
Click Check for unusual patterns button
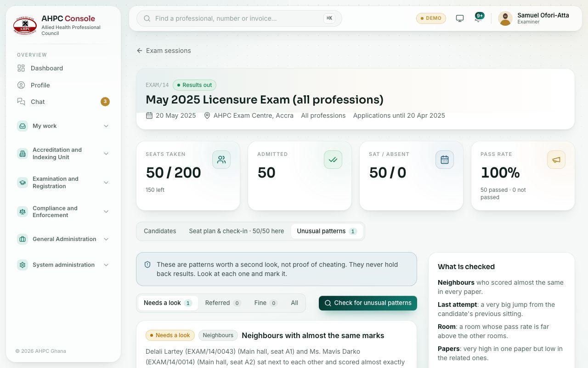(x=368, y=303)
